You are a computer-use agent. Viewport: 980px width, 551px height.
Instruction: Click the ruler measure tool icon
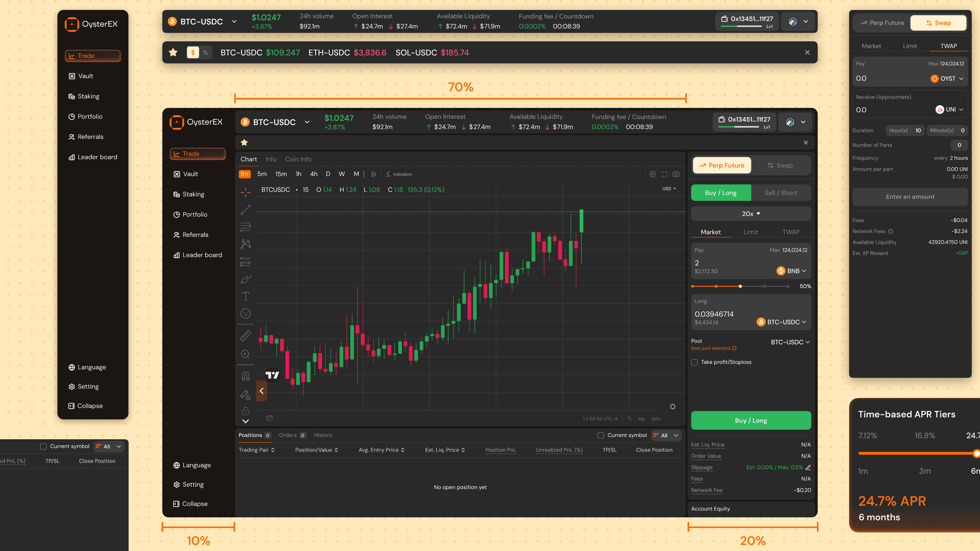pos(245,336)
